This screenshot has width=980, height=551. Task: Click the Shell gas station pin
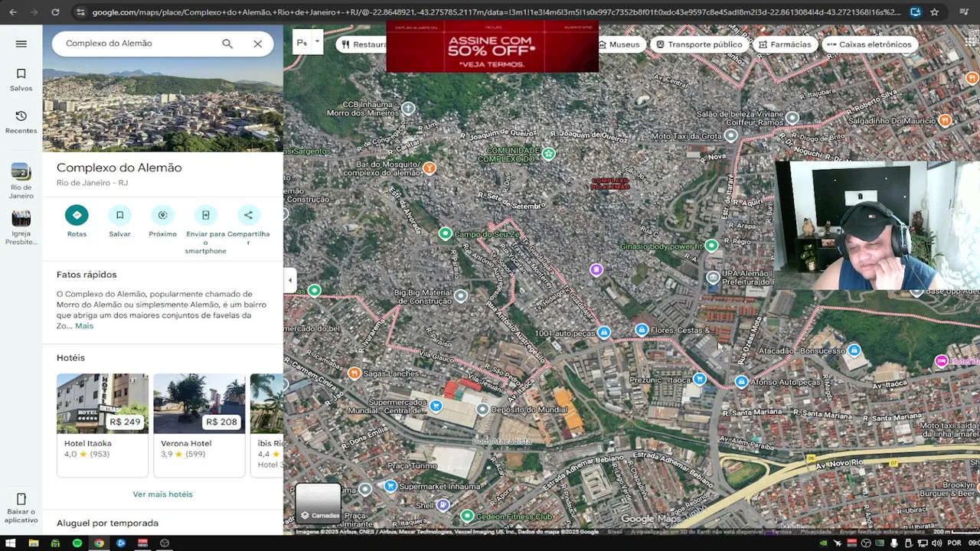tap(443, 505)
